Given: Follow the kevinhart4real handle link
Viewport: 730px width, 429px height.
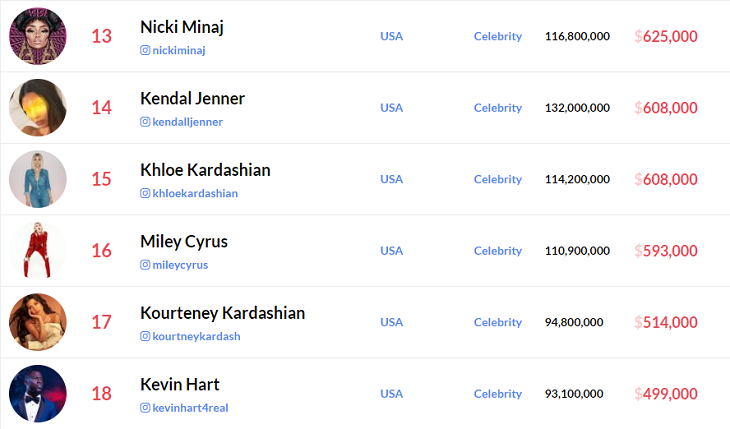Looking at the screenshot, I should [x=190, y=408].
